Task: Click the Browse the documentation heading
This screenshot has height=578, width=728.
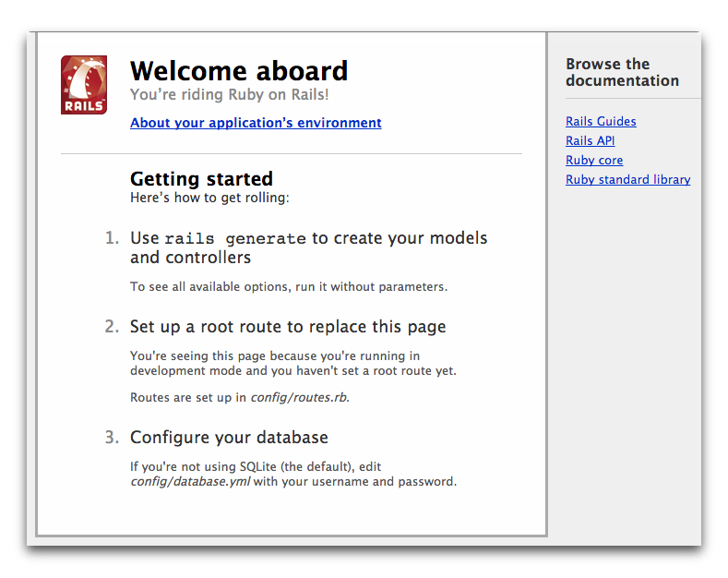Action: 622,72
